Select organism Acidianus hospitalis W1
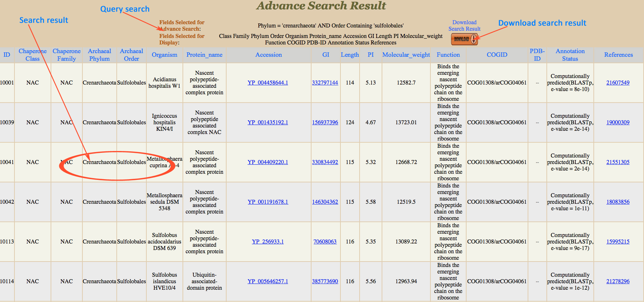This screenshot has width=644, height=302. point(164,83)
